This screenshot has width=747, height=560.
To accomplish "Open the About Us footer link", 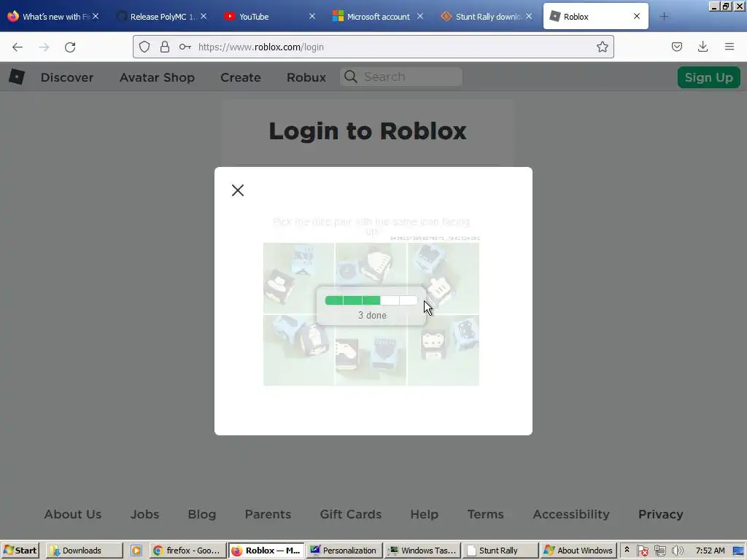I will [73, 514].
